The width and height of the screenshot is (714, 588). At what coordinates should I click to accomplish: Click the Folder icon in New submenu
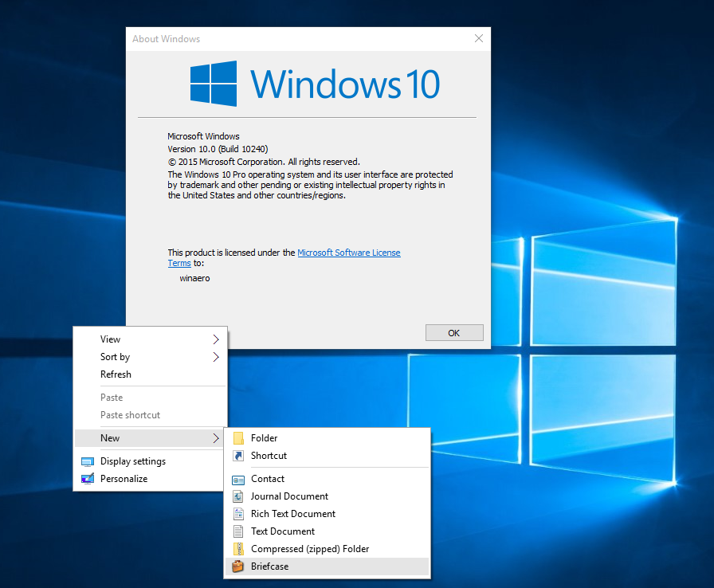coord(238,438)
